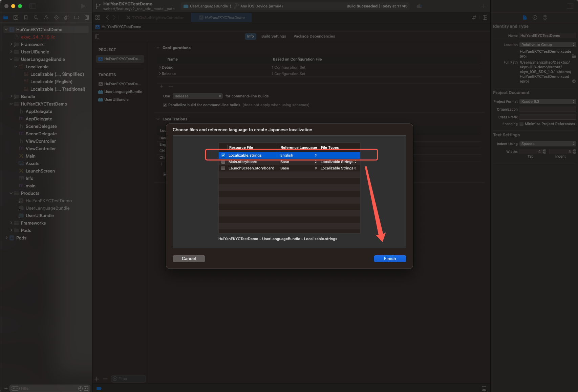The height and width of the screenshot is (392, 578).
Task: Click the Run (play) button in toolbar
Action: tap(83, 6)
